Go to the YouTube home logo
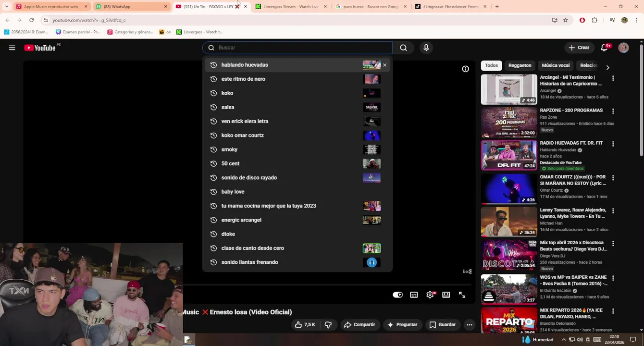 (x=40, y=48)
